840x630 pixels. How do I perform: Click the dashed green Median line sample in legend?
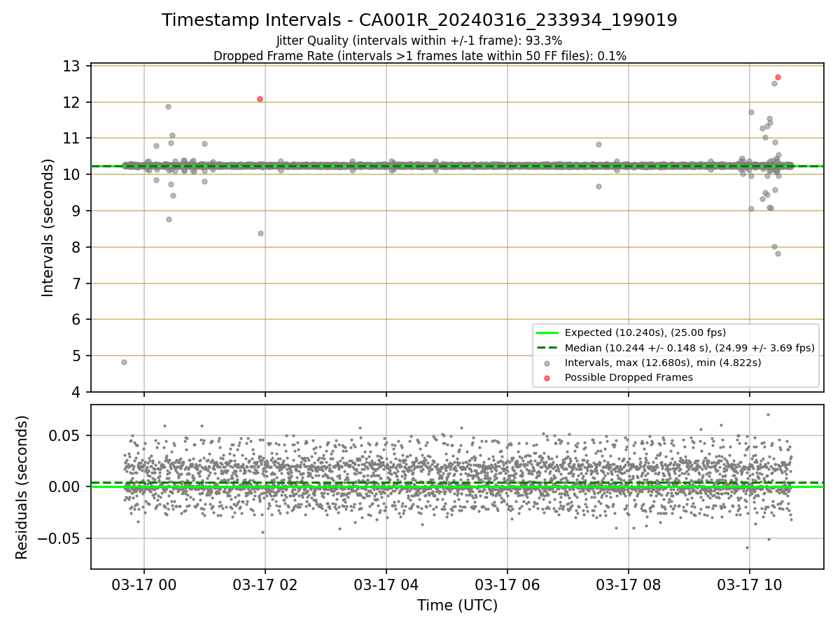[x=547, y=348]
